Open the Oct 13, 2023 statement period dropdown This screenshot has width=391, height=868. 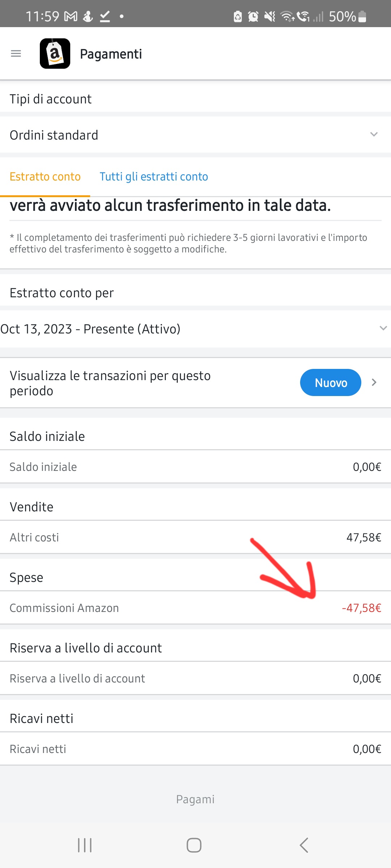(195, 329)
